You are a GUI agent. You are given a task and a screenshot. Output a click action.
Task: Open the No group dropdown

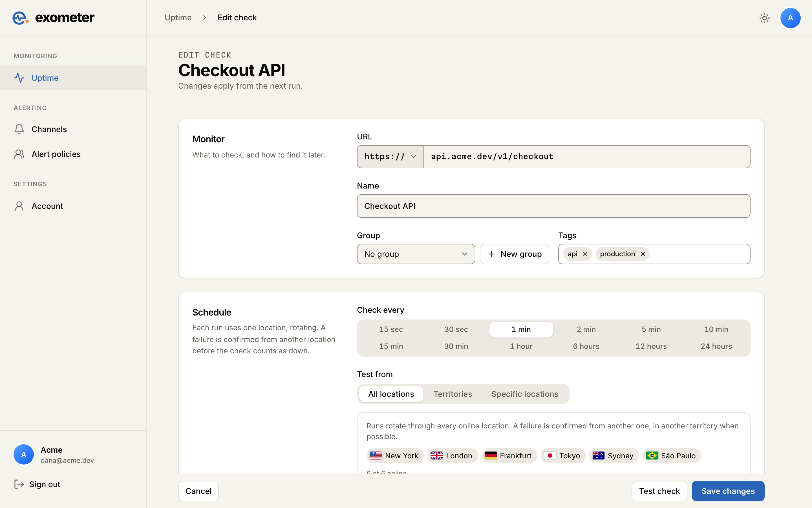pos(416,254)
